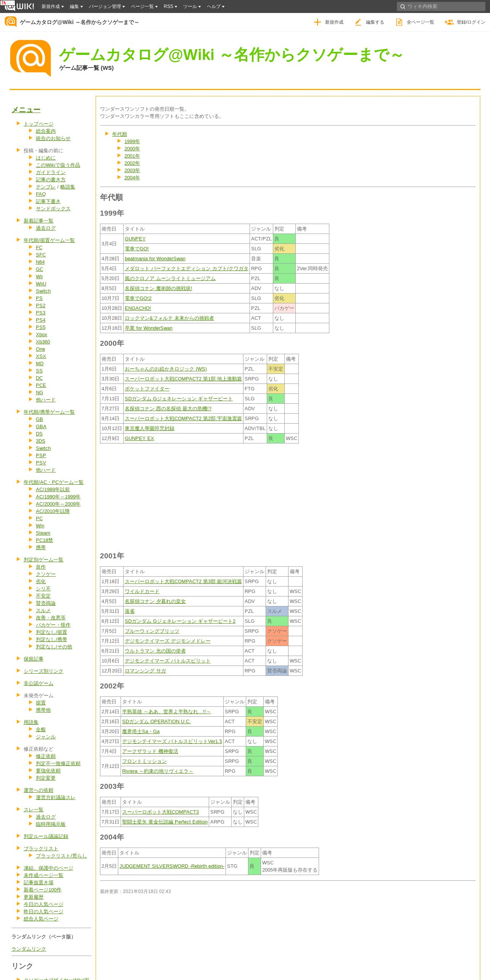Click the バカゲー judgment cell for ENGACHO!
This screenshot has width=490, height=980.
click(x=284, y=308)
